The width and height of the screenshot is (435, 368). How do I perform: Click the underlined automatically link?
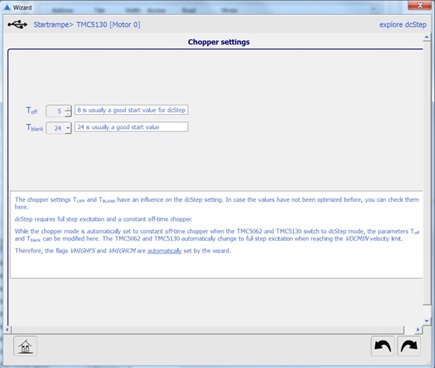[164, 251]
